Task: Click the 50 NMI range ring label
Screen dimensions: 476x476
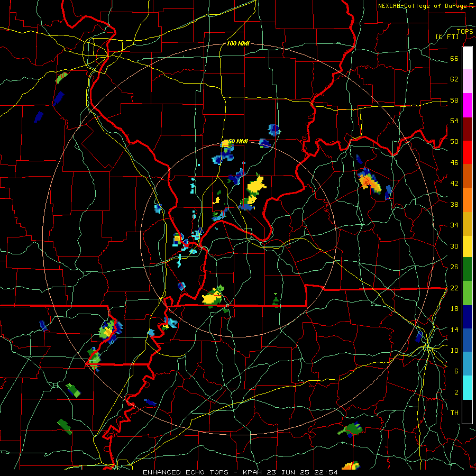Action: [238, 141]
